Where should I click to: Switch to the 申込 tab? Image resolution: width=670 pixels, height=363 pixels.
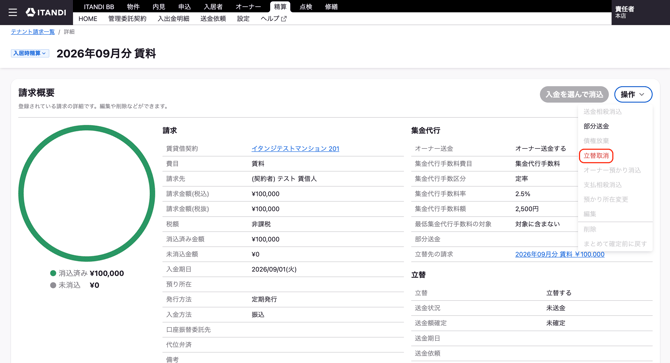coord(184,6)
